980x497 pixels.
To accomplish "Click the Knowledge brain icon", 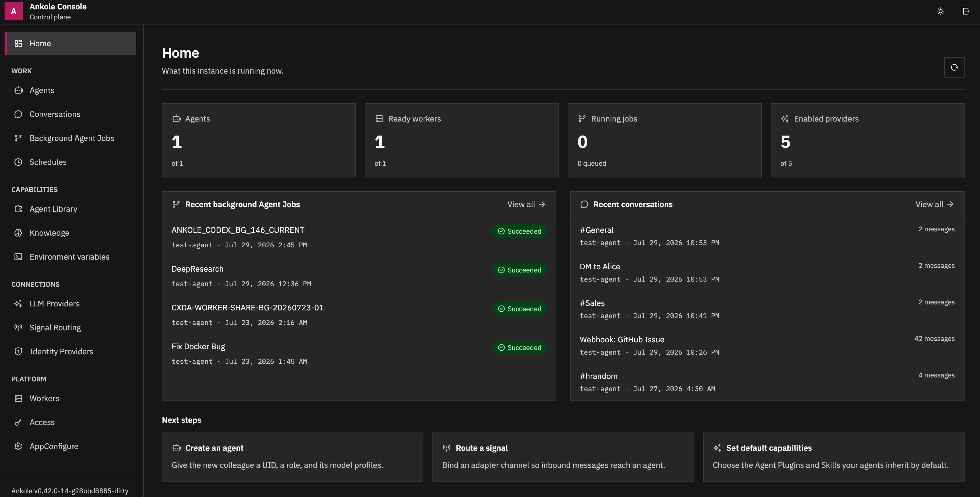I will click(x=18, y=233).
